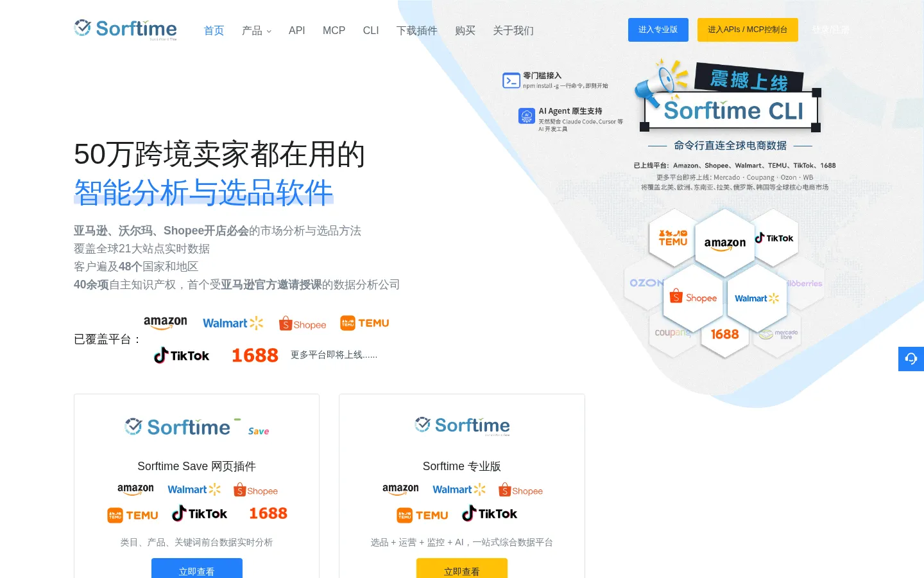This screenshot has height=578, width=924.
Task: Click the Shopee logo in 已覆盖平台 row
Action: (x=303, y=324)
